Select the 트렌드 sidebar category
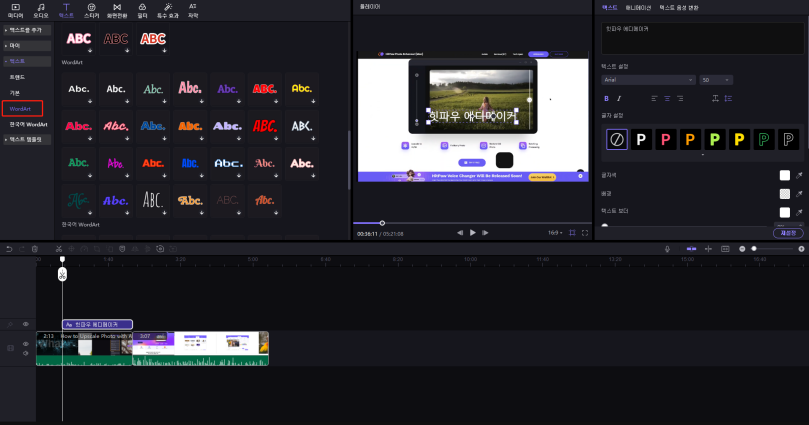The image size is (809, 425). [17, 77]
